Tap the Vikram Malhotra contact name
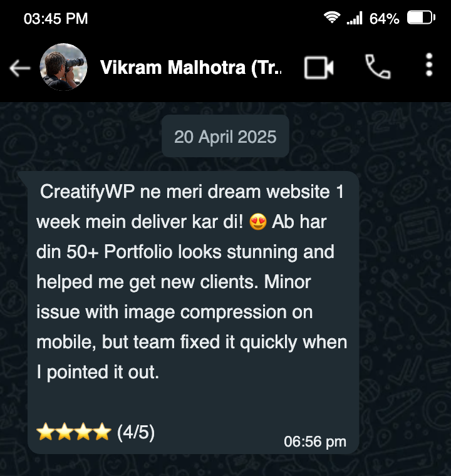The image size is (451, 476). pos(190,68)
